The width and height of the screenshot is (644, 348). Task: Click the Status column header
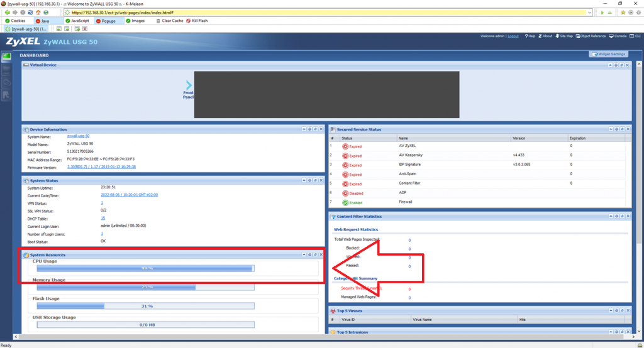[368, 138]
